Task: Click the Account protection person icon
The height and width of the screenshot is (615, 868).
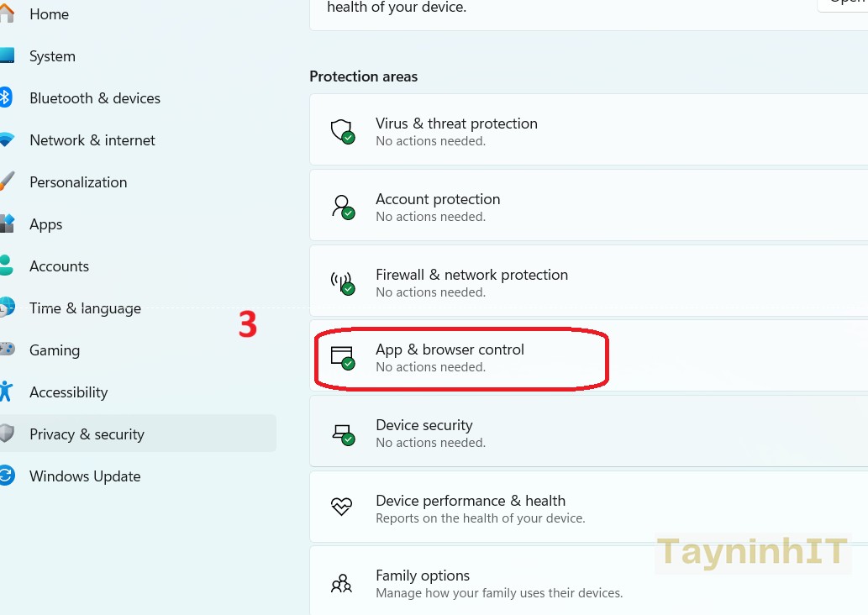Action: click(341, 207)
